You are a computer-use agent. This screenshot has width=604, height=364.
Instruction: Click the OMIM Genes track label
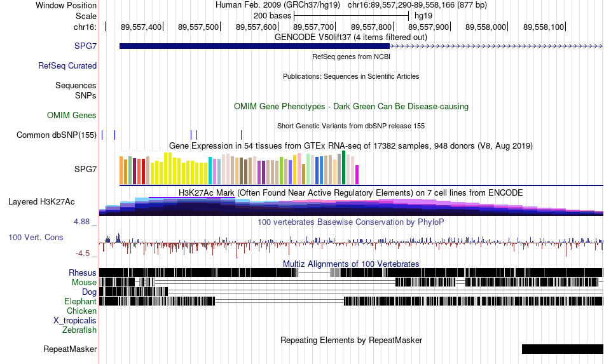coord(71,115)
